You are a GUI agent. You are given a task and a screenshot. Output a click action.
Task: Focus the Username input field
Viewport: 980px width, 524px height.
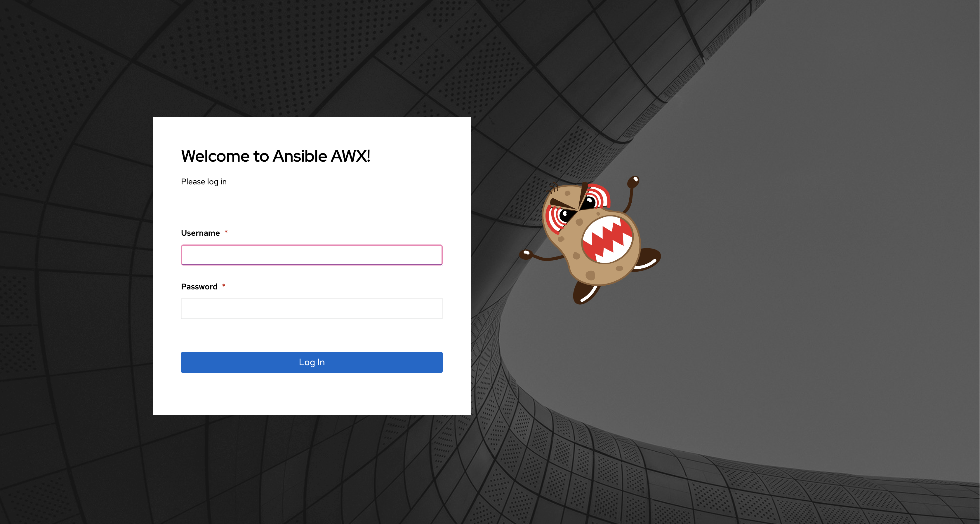pyautogui.click(x=312, y=255)
